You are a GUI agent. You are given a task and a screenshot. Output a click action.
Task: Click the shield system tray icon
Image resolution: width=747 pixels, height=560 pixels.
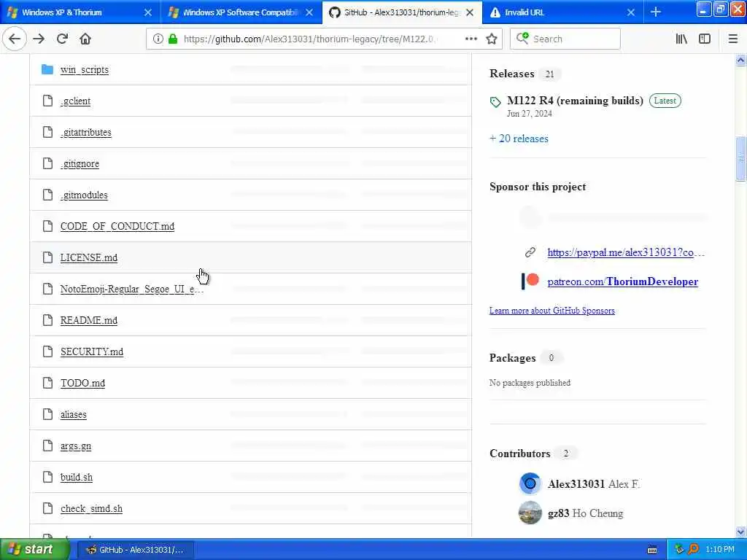pos(679,550)
